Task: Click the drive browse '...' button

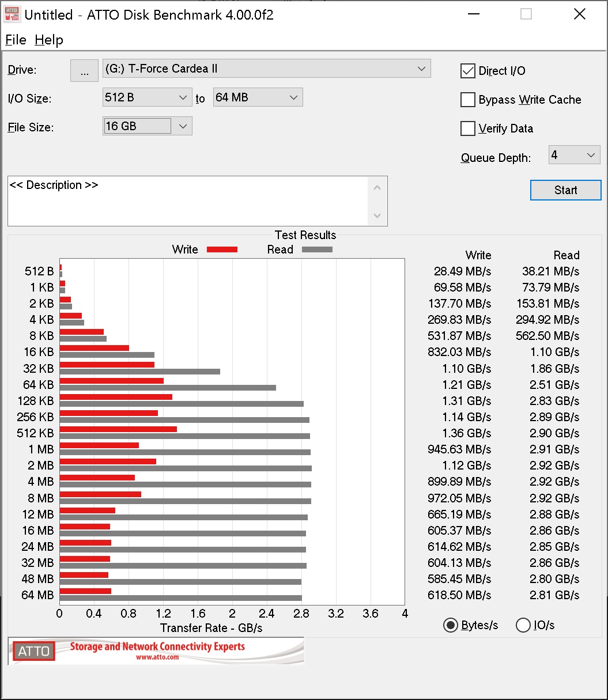Action: [85, 71]
